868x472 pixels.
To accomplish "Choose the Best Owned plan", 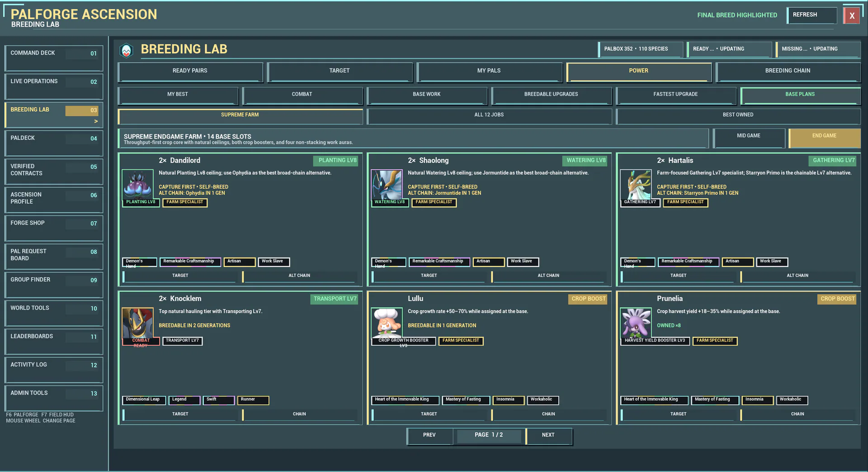I will point(738,116).
